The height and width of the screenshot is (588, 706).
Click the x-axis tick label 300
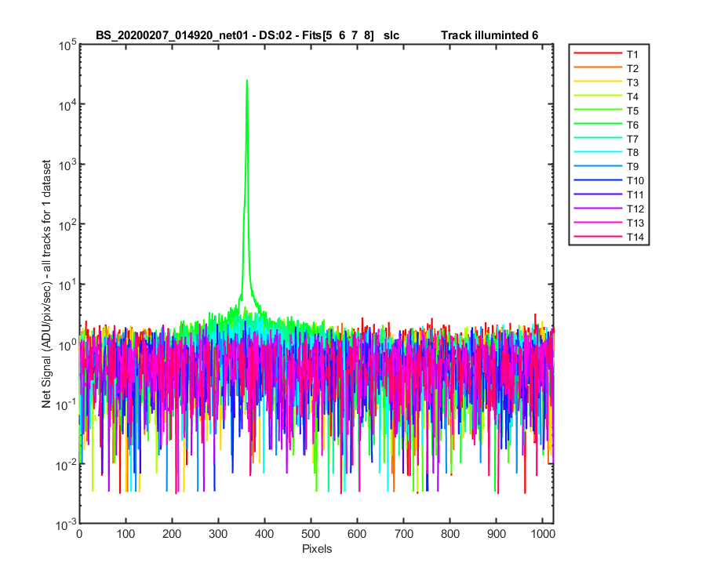coord(218,534)
